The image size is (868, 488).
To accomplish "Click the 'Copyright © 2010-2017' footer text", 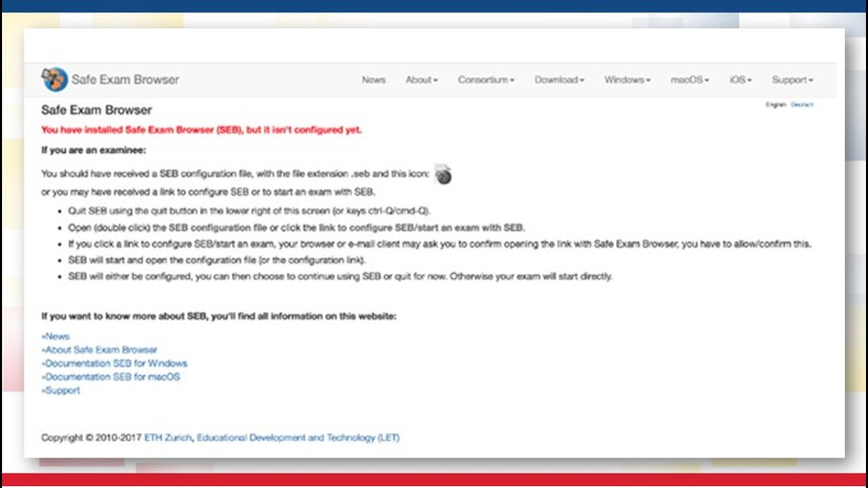I will pos(92,438).
